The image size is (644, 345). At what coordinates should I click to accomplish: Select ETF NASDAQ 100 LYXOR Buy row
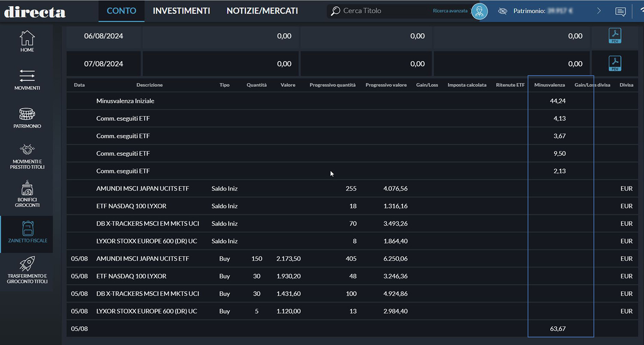(352, 276)
